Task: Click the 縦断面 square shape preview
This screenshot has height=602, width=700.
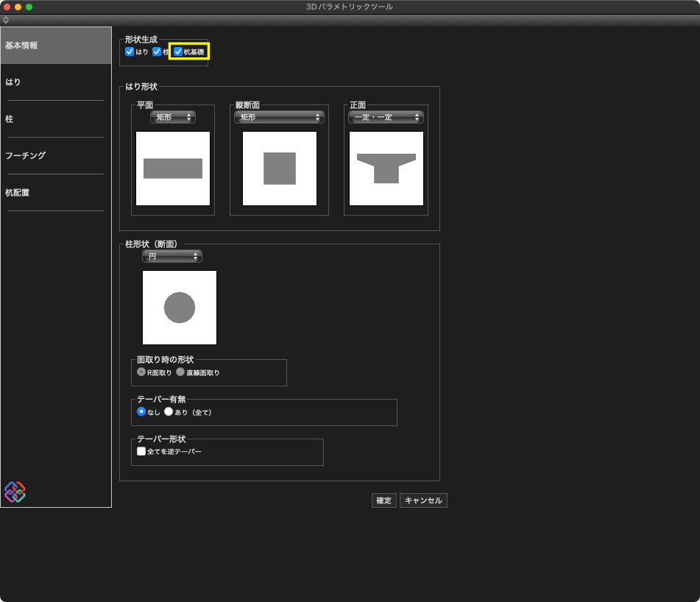Action: (x=280, y=169)
